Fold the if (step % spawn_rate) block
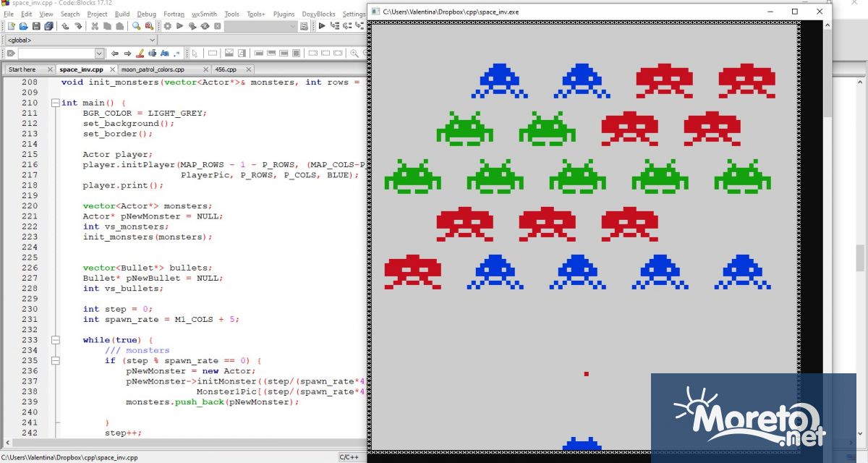 tap(55, 361)
